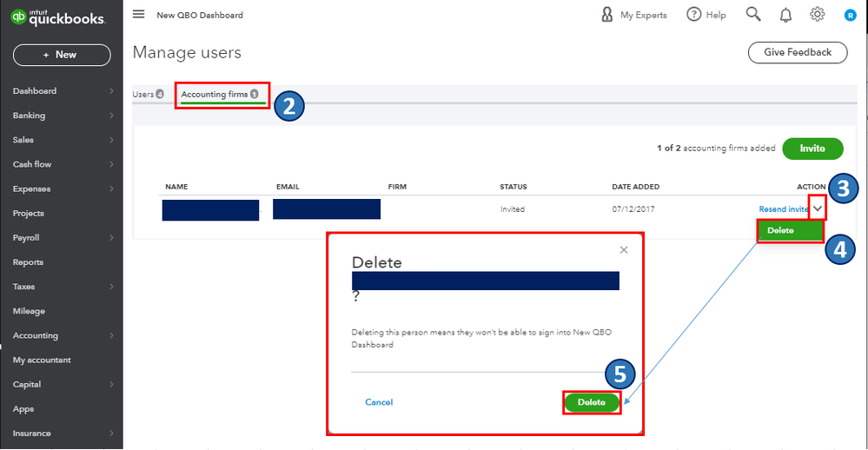Click the QuickBooks logo
The height and width of the screenshot is (450, 868).
tap(57, 17)
